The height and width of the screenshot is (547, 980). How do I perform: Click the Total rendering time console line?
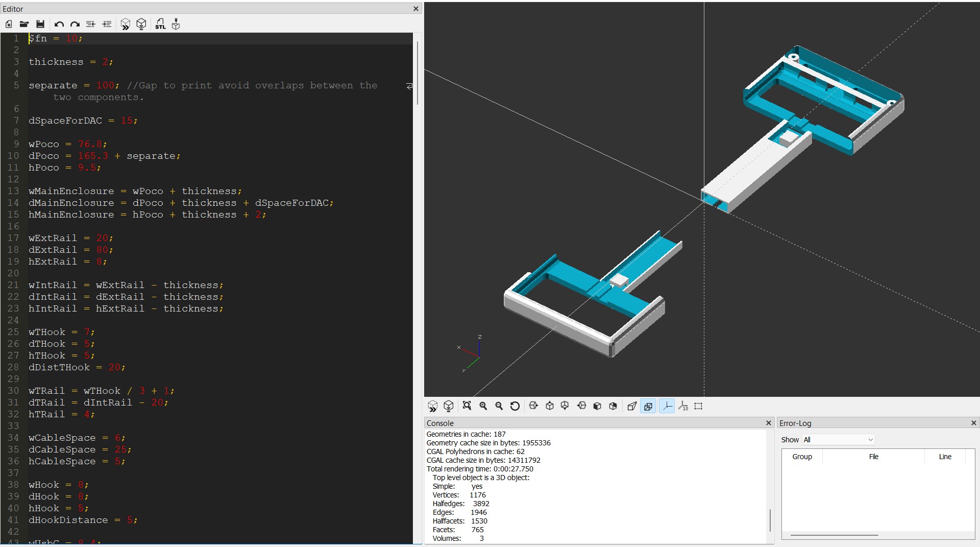pos(480,469)
